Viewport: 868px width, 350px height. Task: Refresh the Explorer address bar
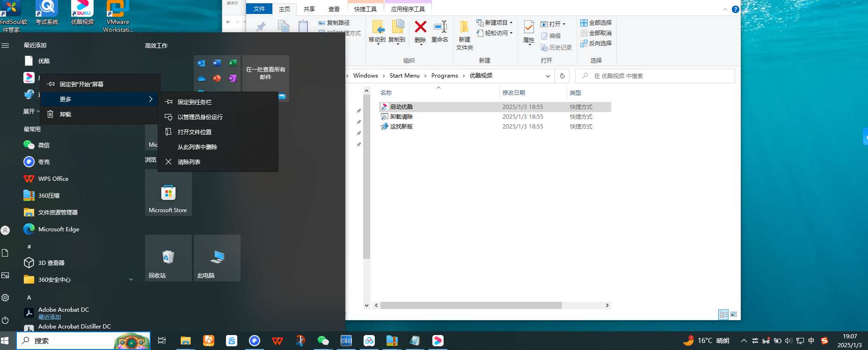[x=562, y=76]
